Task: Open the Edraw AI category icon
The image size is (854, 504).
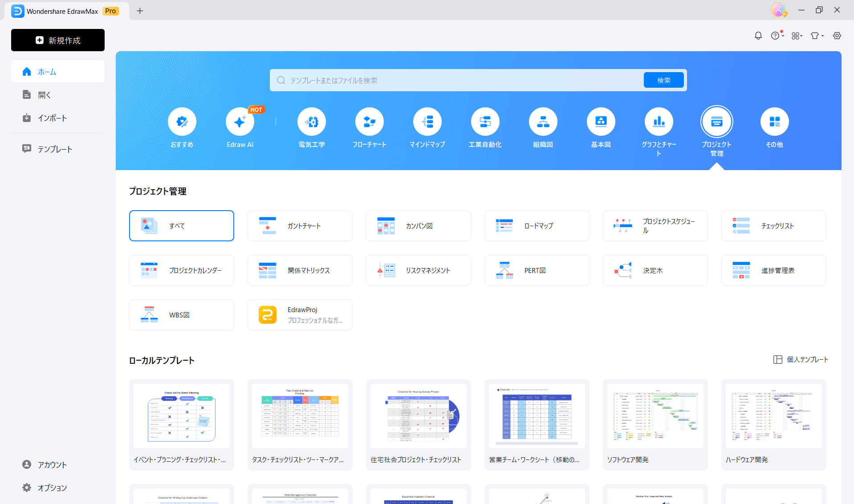Action: pos(240,122)
